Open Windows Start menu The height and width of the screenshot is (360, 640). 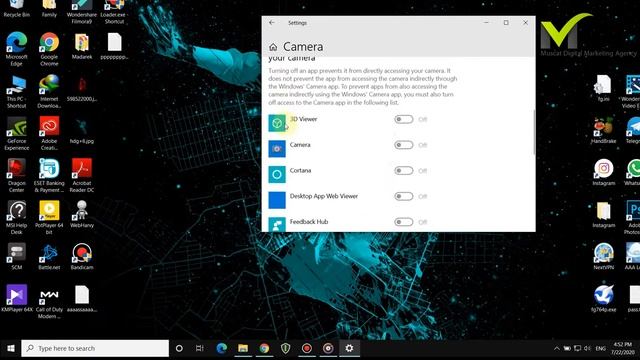(11, 348)
